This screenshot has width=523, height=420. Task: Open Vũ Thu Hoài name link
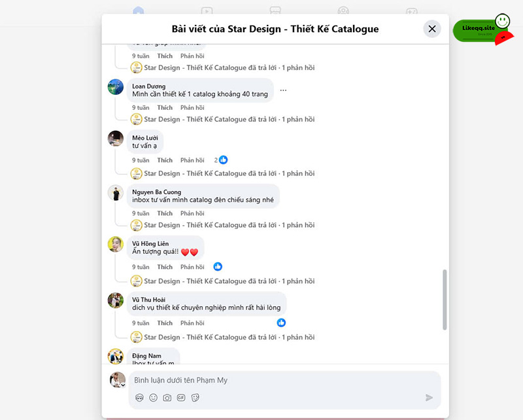[149, 300]
